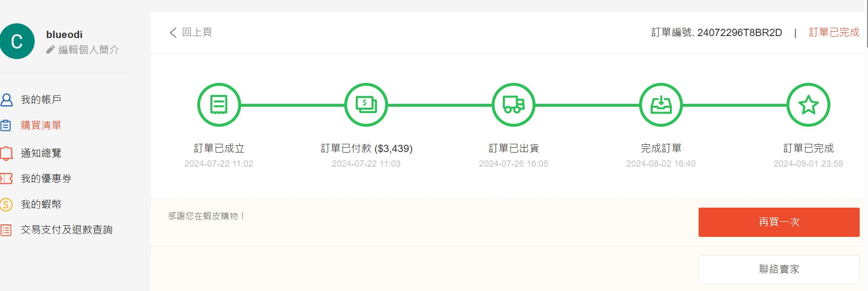This screenshot has height=291, width=868.
Task: Click the order number 24072296T8BR2D
Action: click(739, 33)
